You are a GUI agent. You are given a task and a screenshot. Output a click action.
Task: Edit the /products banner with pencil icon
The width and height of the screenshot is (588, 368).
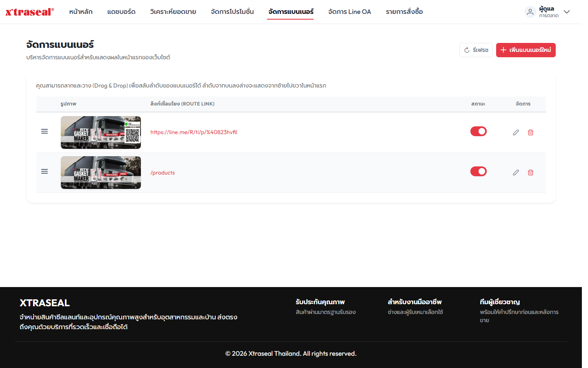pos(516,173)
